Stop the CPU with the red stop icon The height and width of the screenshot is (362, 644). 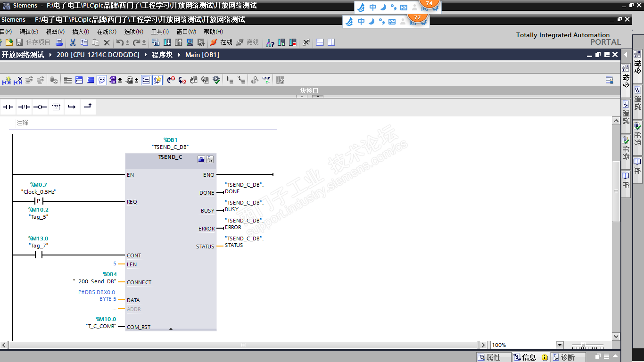pos(293,42)
